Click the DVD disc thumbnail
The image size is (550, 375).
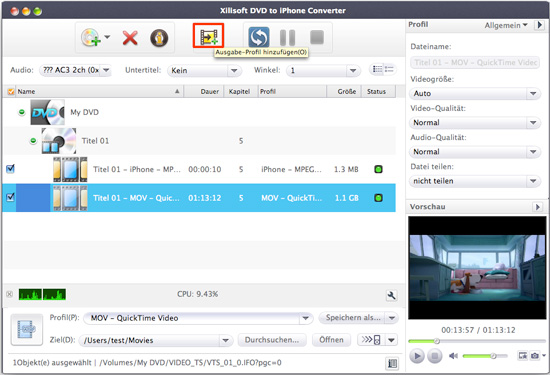coord(48,112)
